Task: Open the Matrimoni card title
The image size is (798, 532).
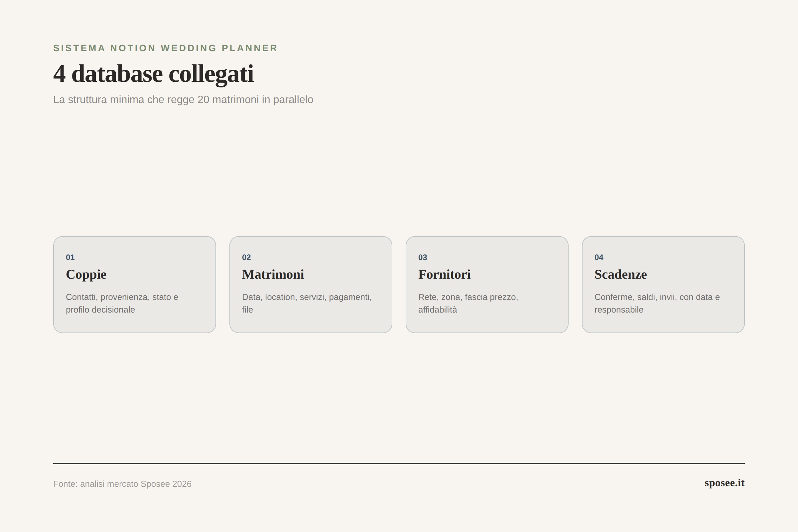Action: [x=273, y=275]
